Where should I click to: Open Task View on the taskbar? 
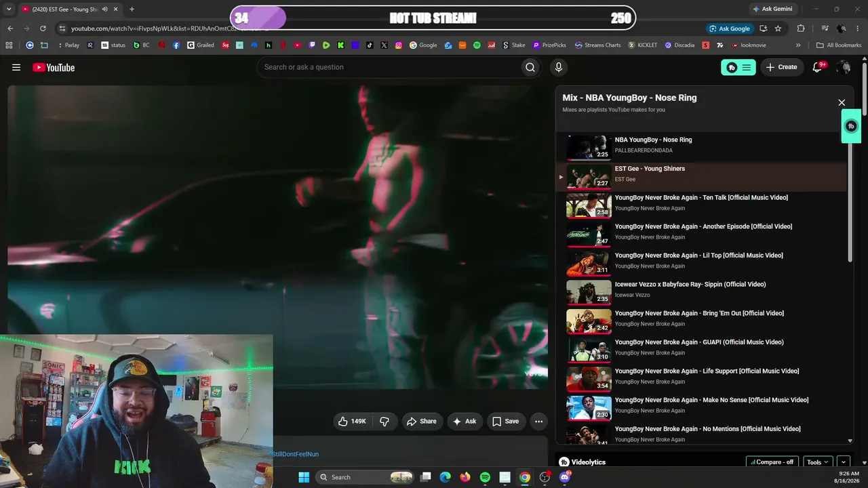425,477
